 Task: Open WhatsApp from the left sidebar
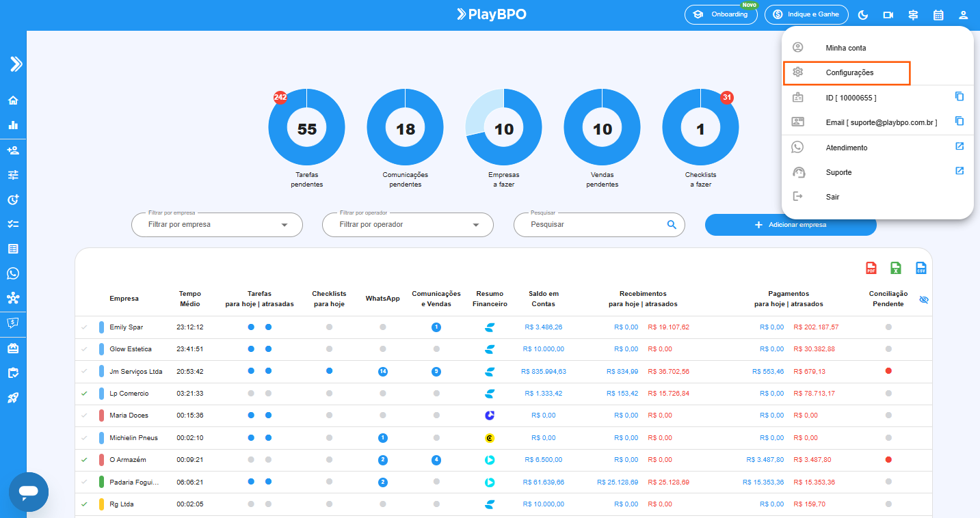(x=13, y=273)
